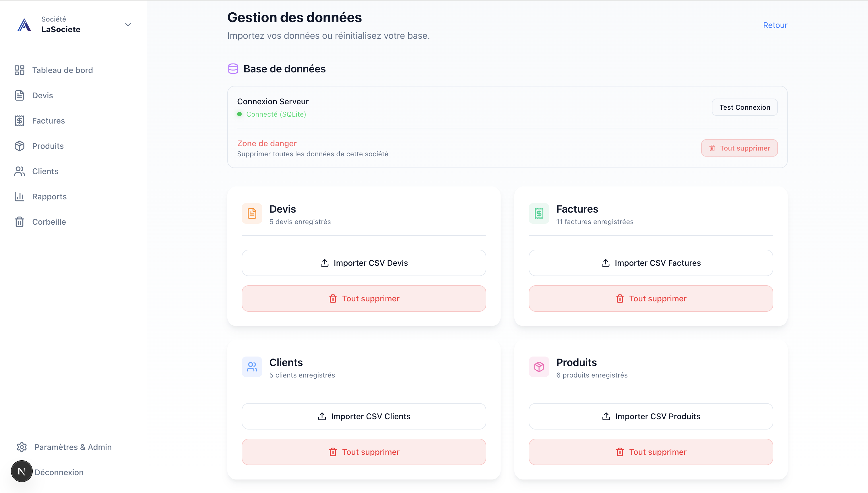Screen dimensions: 868x493
Task: Open Produits using the package icon
Action: tap(19, 146)
